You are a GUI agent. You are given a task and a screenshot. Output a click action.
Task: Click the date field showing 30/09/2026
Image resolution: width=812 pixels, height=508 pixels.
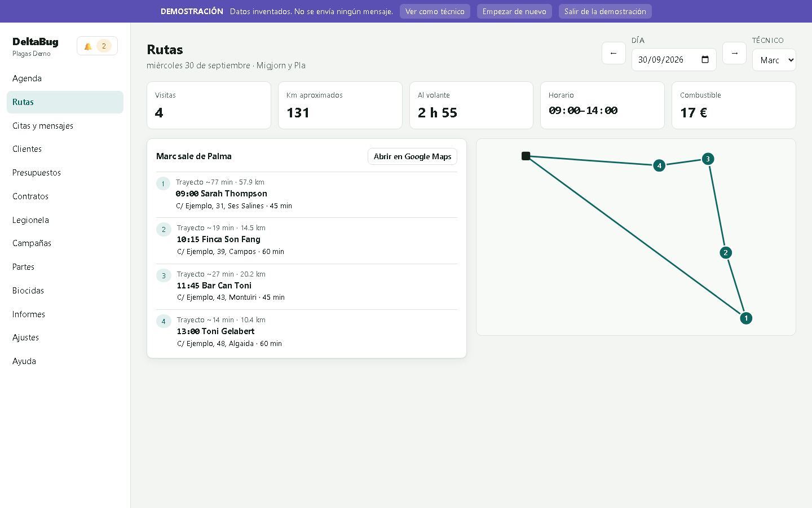coord(674,60)
